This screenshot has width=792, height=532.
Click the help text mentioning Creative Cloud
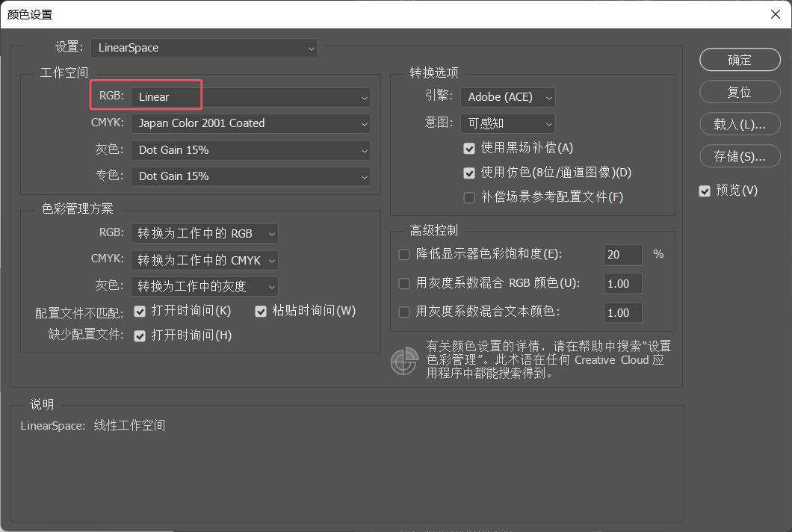[x=548, y=359]
